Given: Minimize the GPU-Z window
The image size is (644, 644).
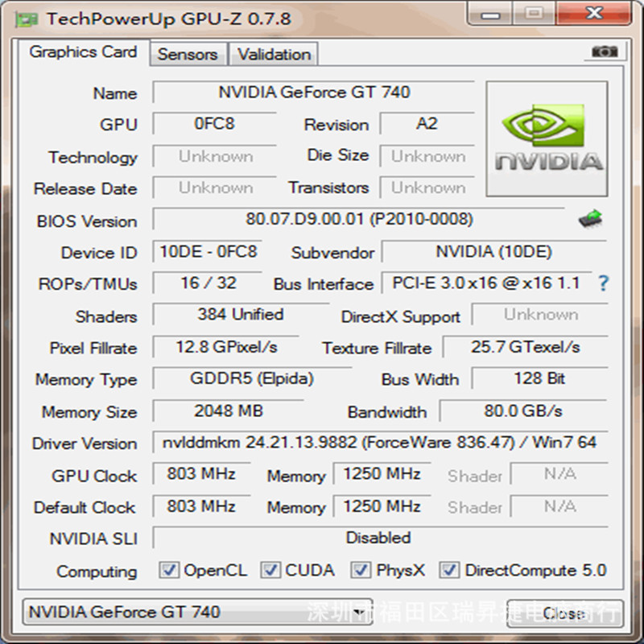Looking at the screenshot, I should (490, 14).
